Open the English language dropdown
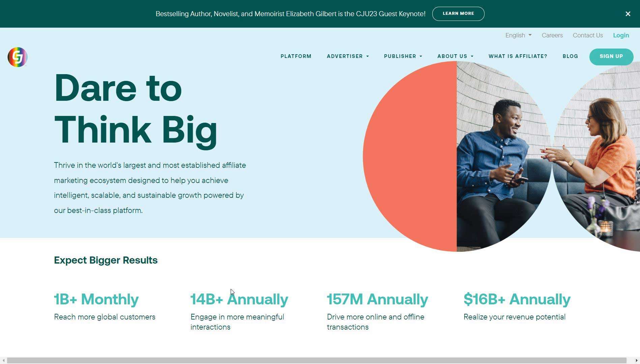 point(518,35)
